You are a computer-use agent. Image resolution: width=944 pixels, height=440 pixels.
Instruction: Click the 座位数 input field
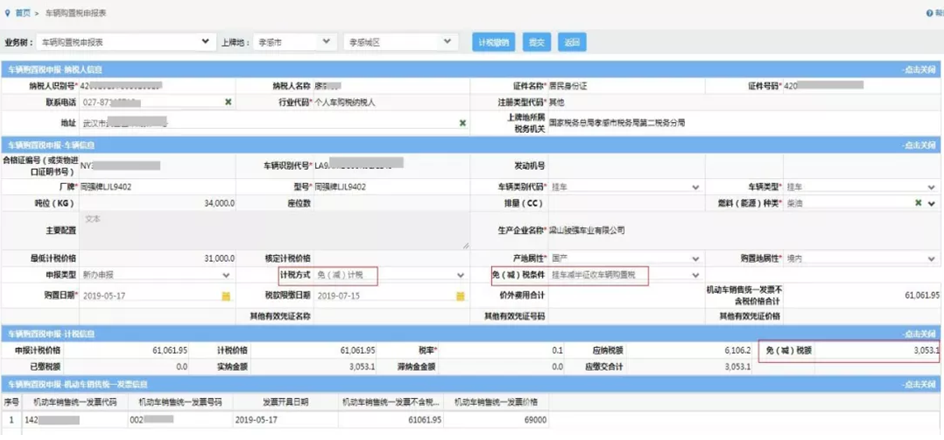[391, 203]
